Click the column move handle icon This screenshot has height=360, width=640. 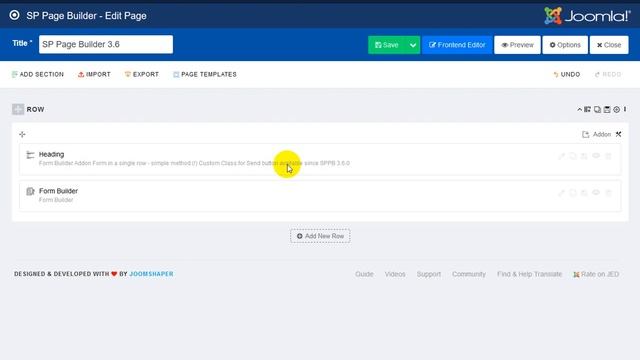[22, 134]
